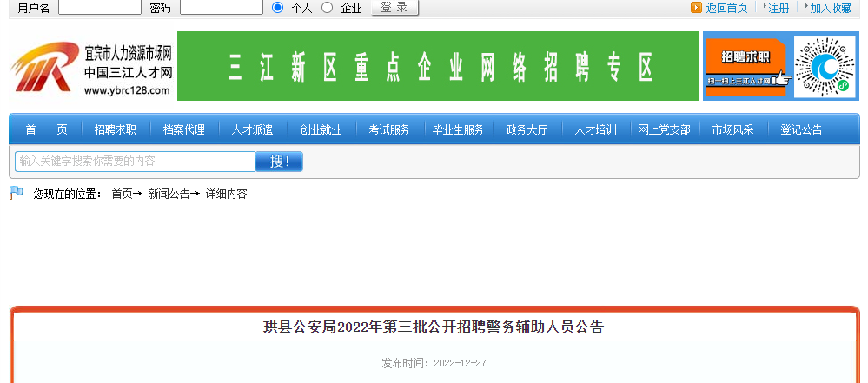The height and width of the screenshot is (383, 868).
Task: Go to 首页 in the navigation bar
Action: coord(47,129)
